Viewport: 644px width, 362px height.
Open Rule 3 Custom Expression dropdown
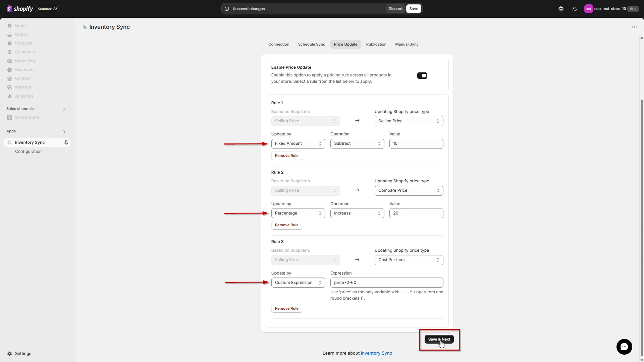point(298,283)
